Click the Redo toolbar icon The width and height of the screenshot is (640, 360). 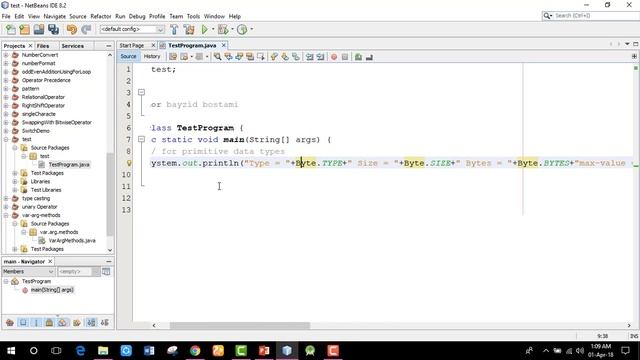tap(86, 29)
